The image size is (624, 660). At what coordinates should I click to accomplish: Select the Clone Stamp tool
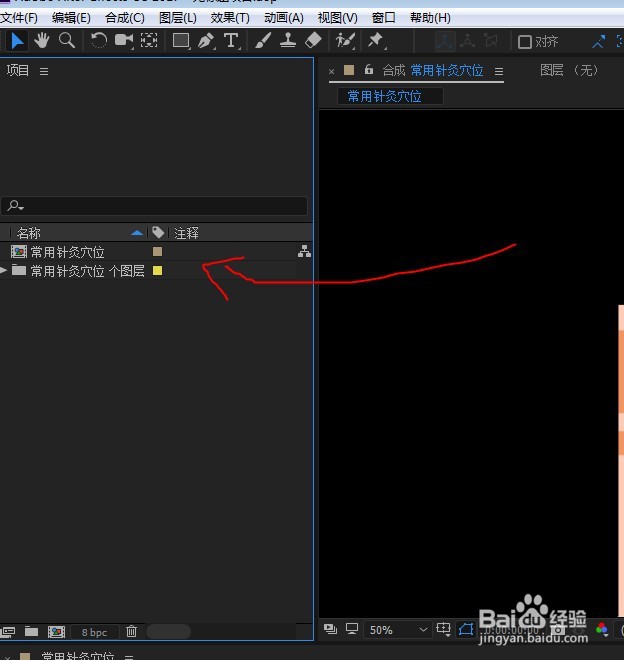tap(288, 41)
